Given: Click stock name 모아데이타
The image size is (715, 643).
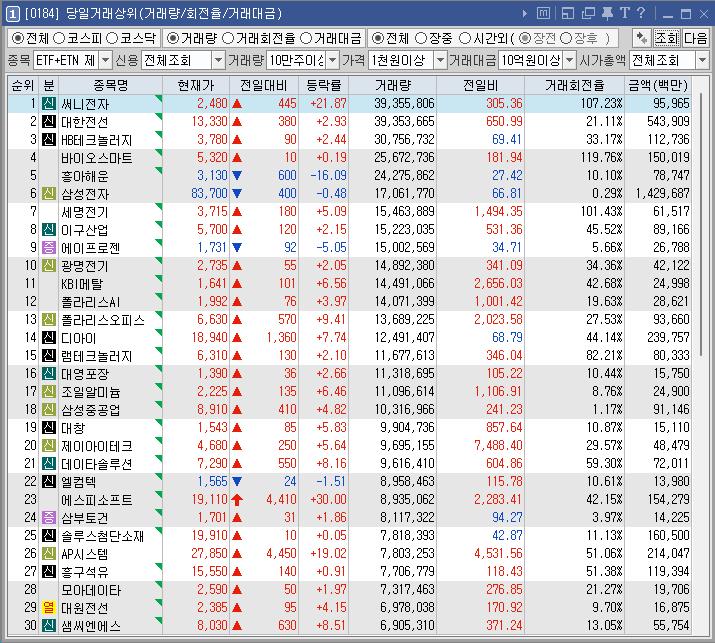Looking at the screenshot, I should pos(91,590).
